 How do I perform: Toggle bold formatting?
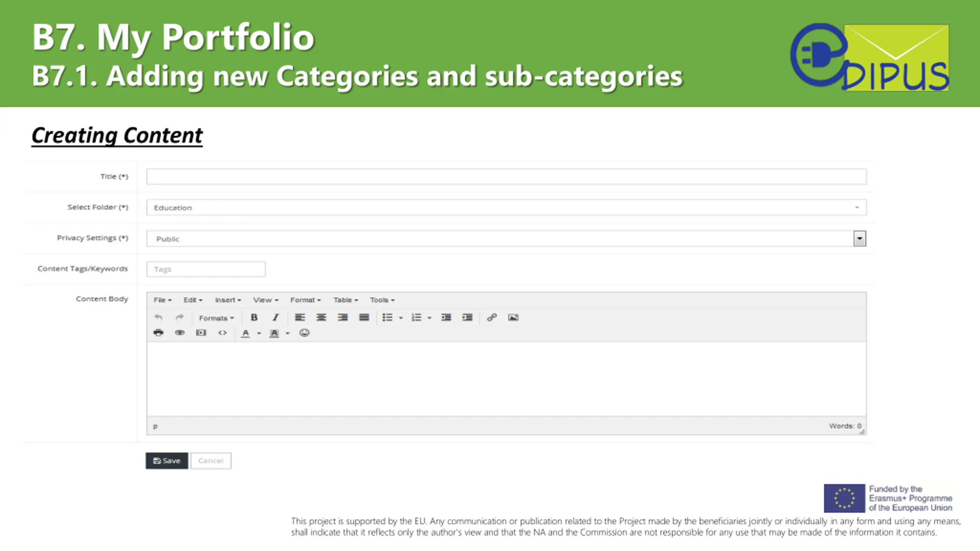click(x=254, y=317)
